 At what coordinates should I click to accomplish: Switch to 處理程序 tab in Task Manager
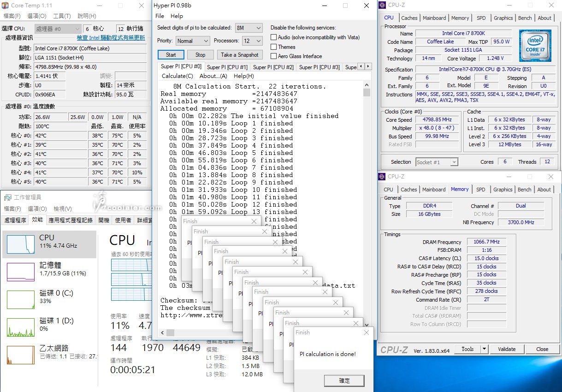pyautogui.click(x=15, y=220)
